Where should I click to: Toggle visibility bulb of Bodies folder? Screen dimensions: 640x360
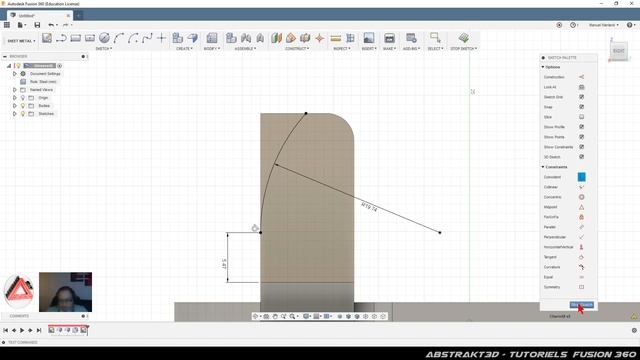[x=23, y=106]
